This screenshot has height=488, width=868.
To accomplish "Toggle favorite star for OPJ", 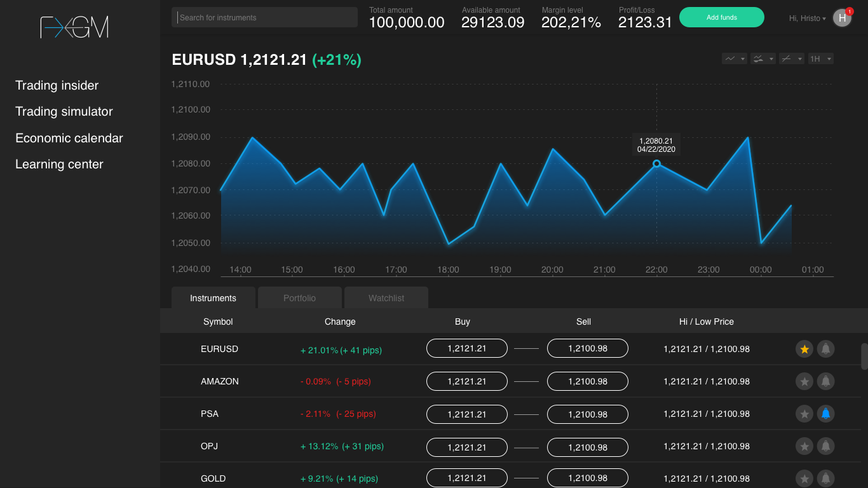I will 804,446.
